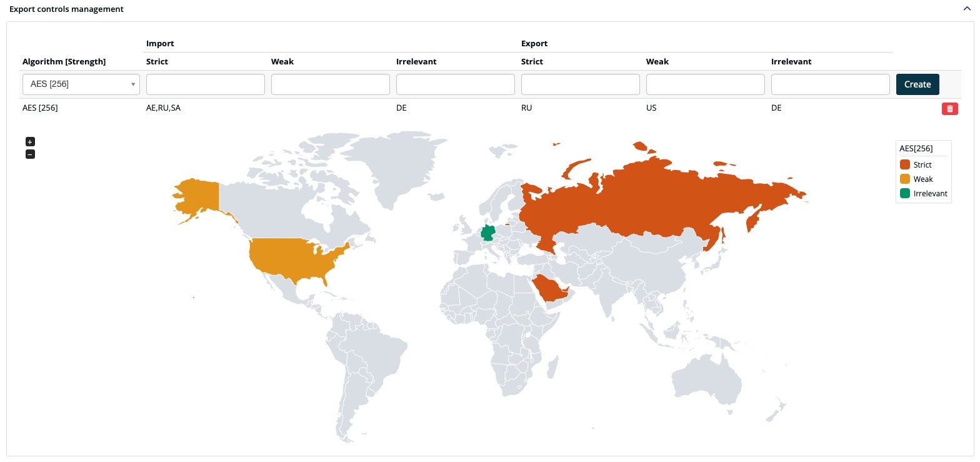Focus the Export Irrelevant input field
This screenshot has height=462, width=980.
click(x=831, y=84)
